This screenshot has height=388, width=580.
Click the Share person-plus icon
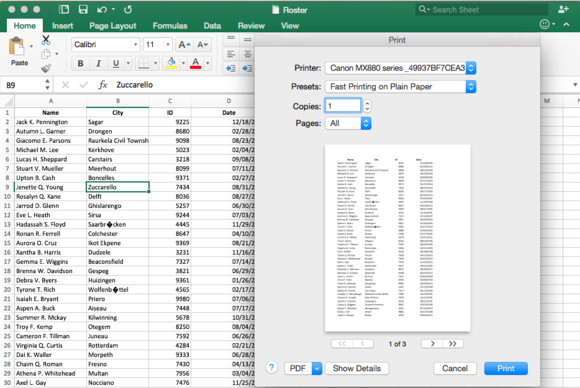tap(563, 10)
